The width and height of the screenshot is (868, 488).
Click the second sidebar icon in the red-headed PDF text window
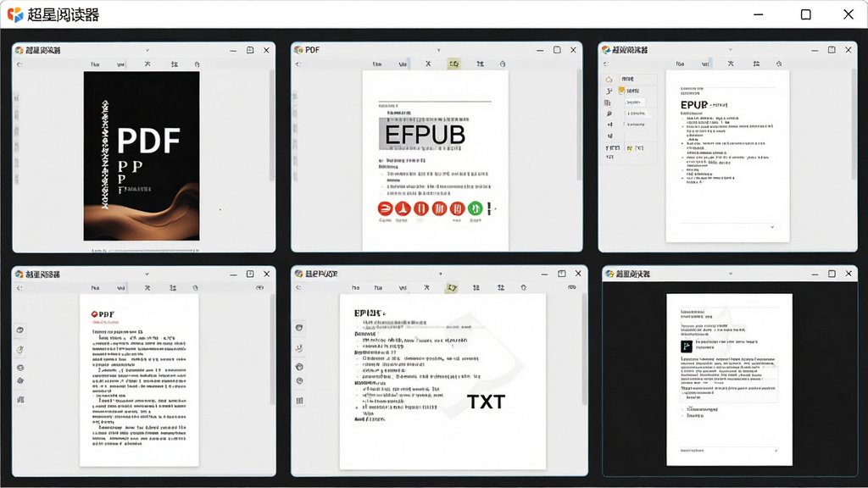pos(20,350)
